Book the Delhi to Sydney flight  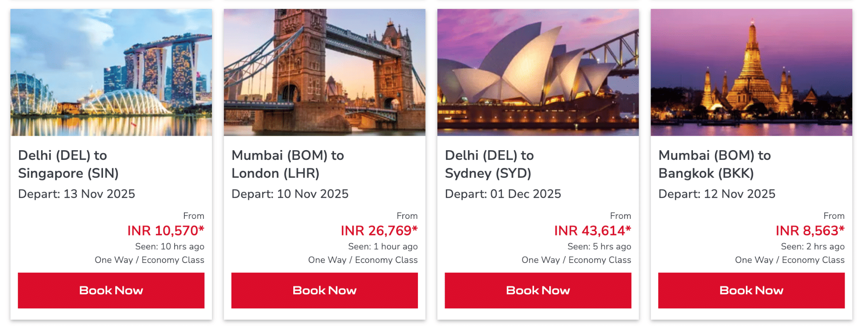(x=538, y=291)
